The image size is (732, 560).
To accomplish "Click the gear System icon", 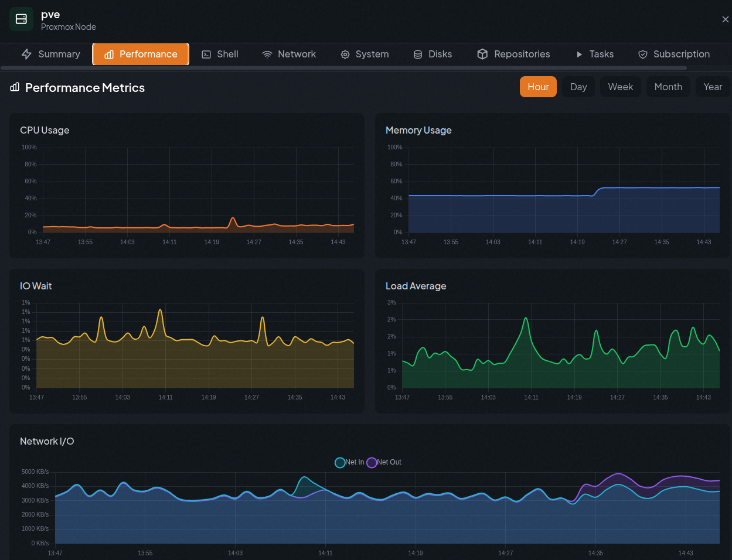I will point(345,54).
